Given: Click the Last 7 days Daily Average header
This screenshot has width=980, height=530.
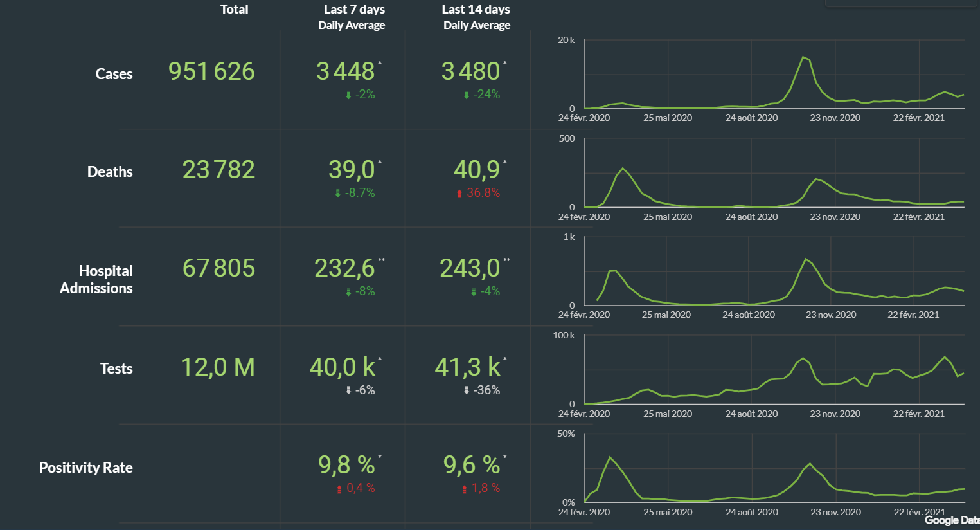Looking at the screenshot, I should 353,17.
